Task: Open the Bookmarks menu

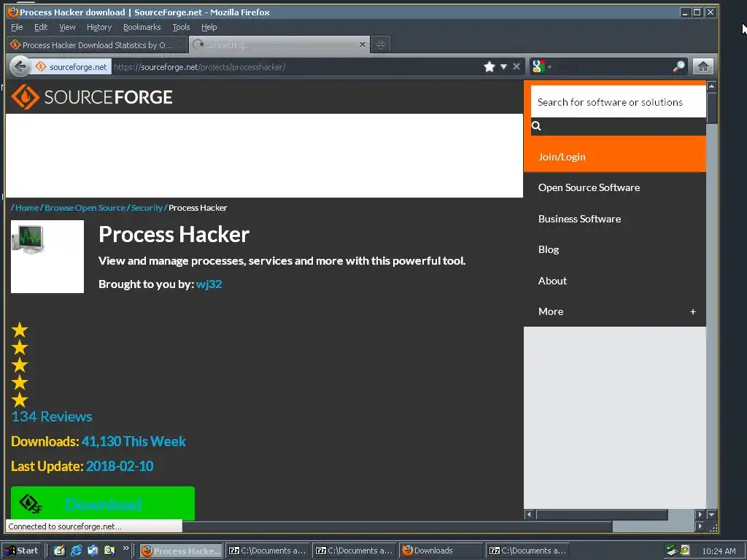Action: pyautogui.click(x=142, y=27)
